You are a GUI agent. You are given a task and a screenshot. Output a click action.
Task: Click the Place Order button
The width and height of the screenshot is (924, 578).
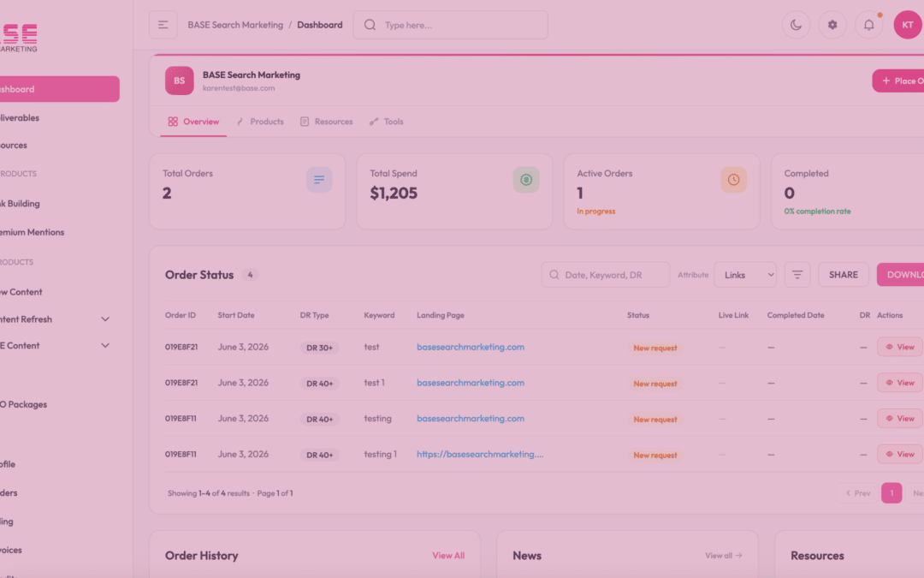pos(898,80)
